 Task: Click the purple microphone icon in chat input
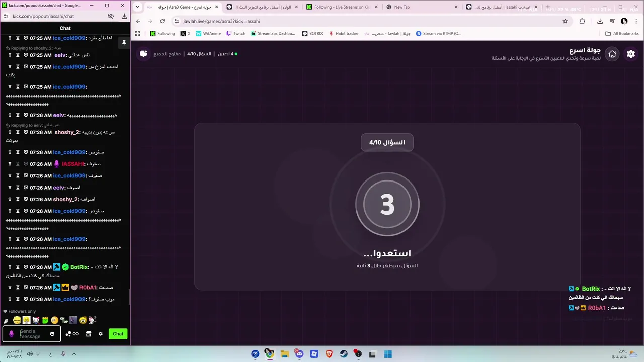point(11,334)
